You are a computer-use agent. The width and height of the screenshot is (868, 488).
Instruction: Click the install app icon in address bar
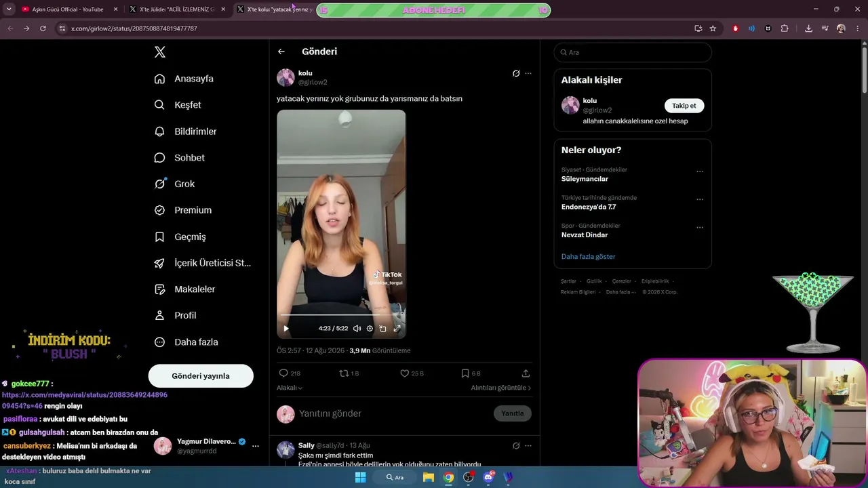click(698, 28)
